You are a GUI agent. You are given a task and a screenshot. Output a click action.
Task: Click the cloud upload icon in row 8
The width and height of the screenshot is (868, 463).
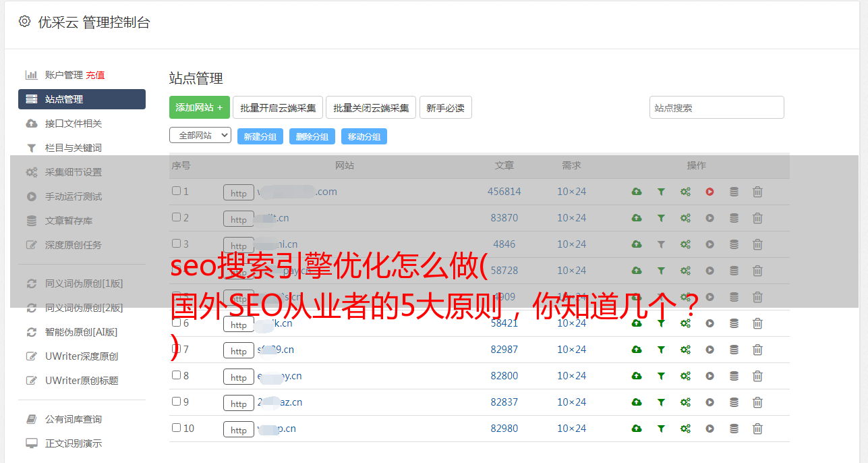[x=637, y=376]
